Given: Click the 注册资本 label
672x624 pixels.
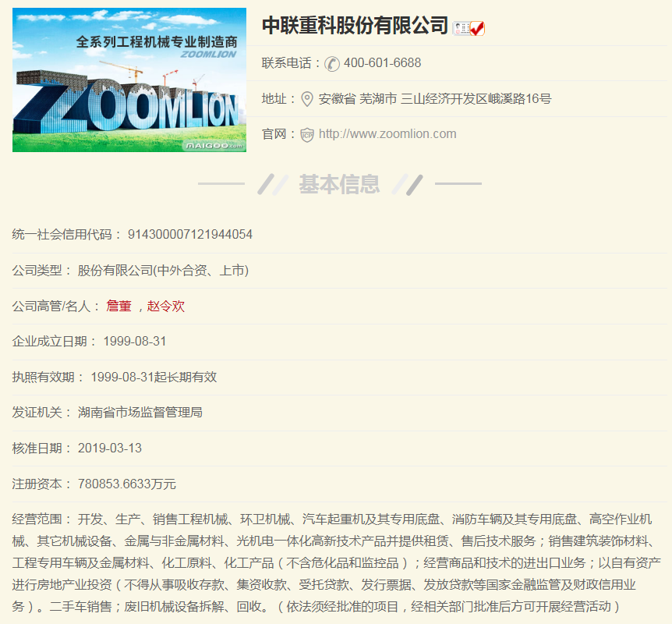Looking at the screenshot, I should (41, 484).
